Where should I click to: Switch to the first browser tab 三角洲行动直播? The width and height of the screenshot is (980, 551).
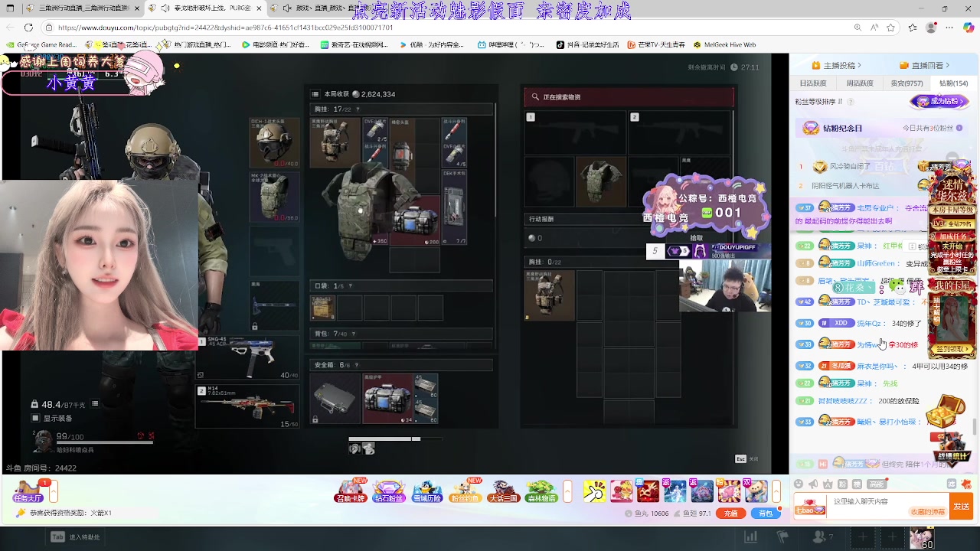[x=83, y=8]
